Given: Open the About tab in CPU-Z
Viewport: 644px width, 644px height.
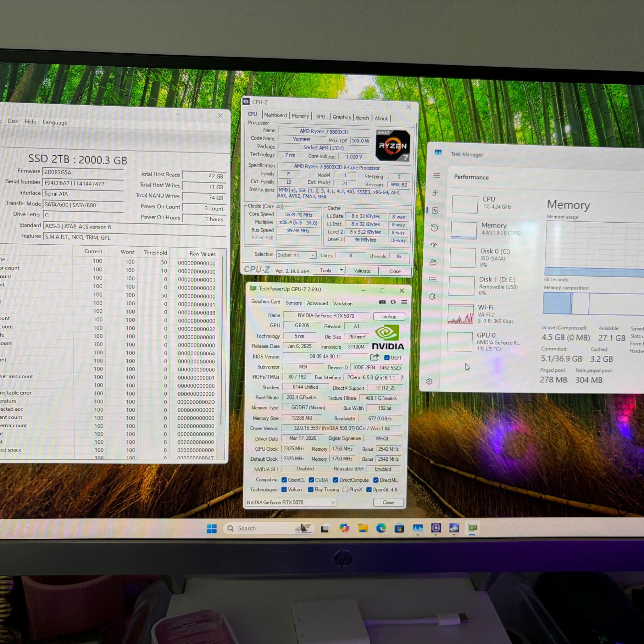Looking at the screenshot, I should click(381, 118).
